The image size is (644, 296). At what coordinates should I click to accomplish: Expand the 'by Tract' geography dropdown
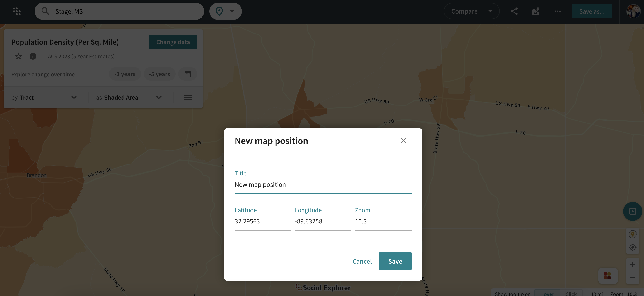point(44,97)
